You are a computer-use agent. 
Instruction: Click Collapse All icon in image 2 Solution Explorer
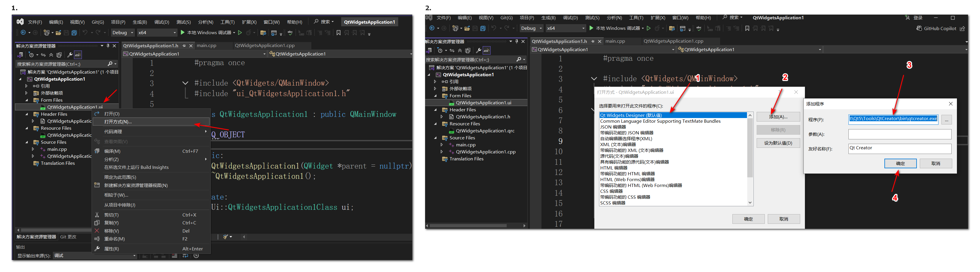(460, 51)
